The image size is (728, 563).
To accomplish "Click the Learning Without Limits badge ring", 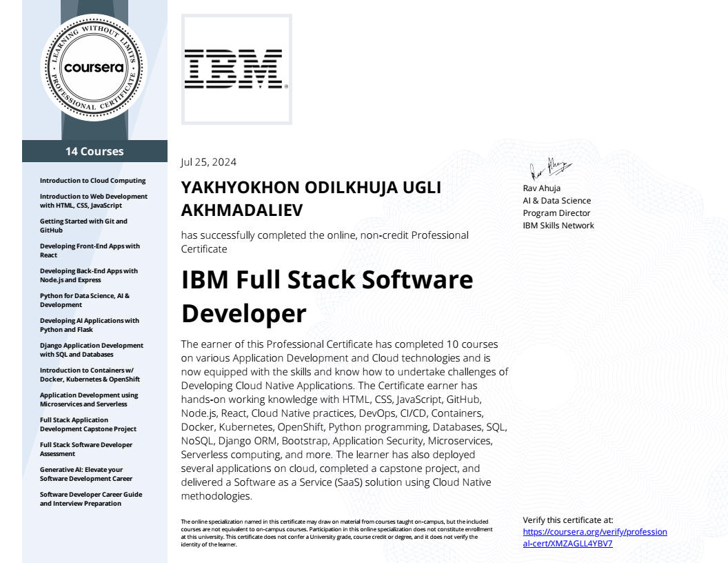I will click(93, 28).
